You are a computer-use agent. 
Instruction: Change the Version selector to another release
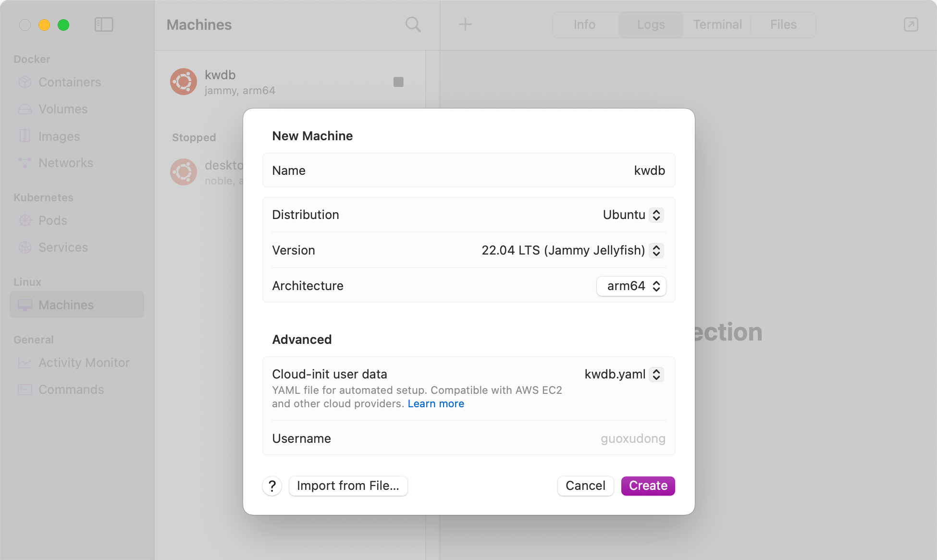click(655, 250)
